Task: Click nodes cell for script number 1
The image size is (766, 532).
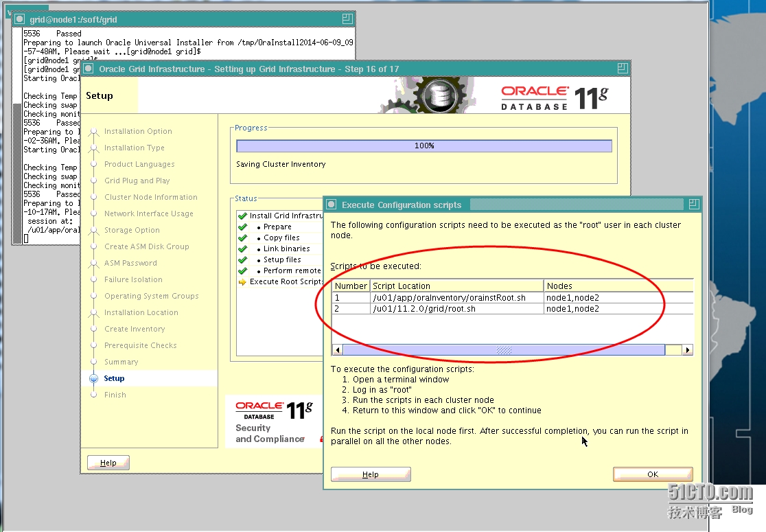Action: (618, 297)
